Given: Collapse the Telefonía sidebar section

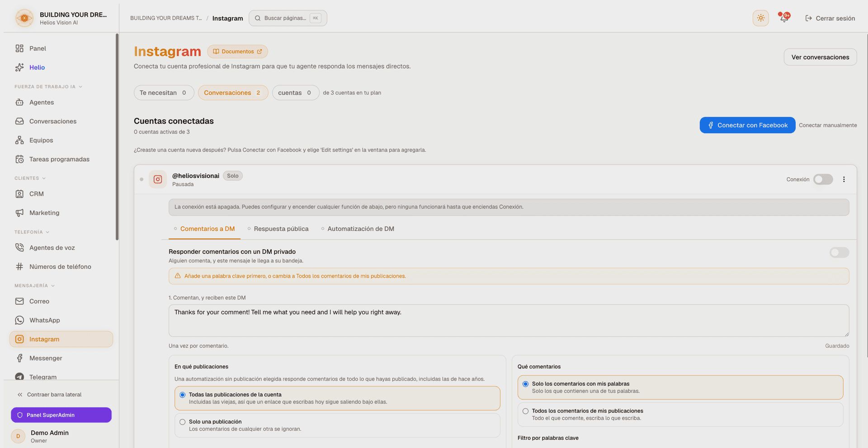Looking at the screenshot, I should point(32,232).
